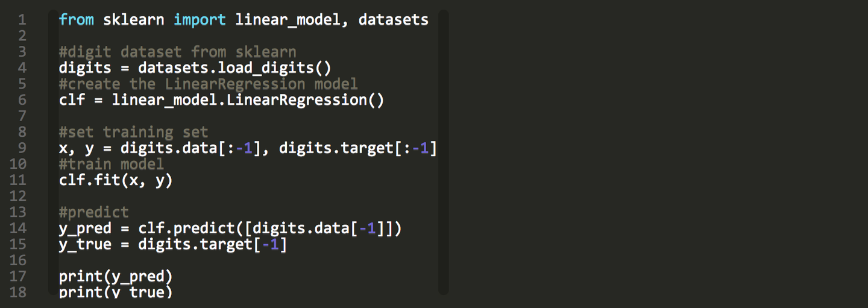Screen dimensions: 868x308
Task: Click the 'from' keyword on line 1
Action: [76, 20]
